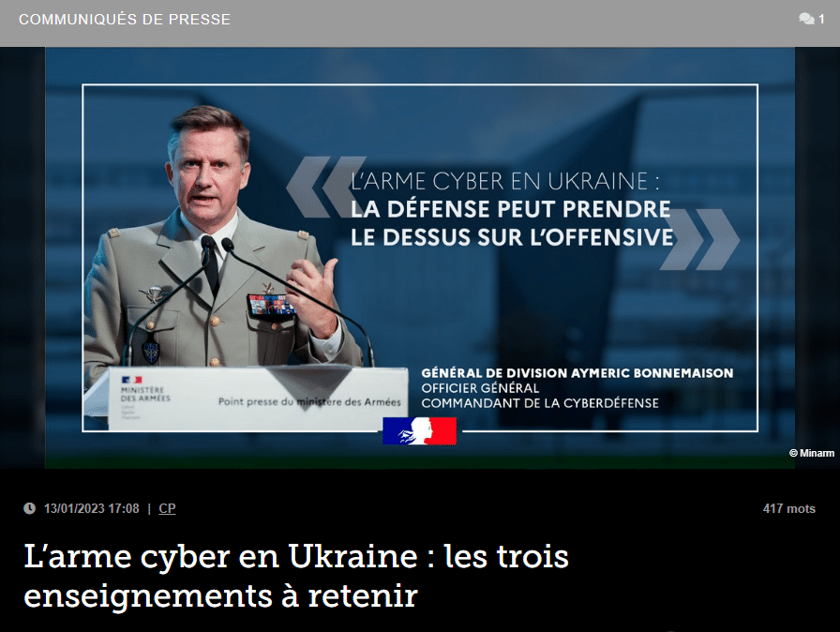Click the name Général de division Aymeric Bonnemaison
The image size is (840, 632).
(577, 373)
